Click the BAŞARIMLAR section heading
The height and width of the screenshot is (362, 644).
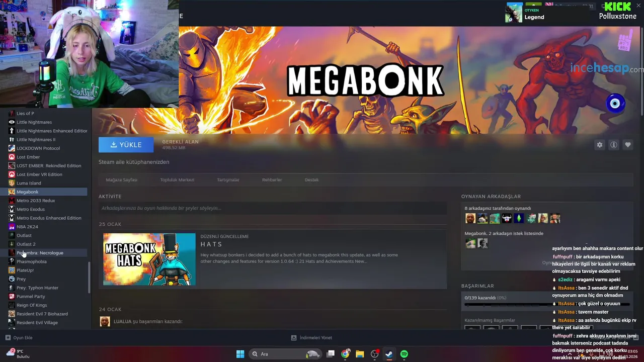(477, 286)
